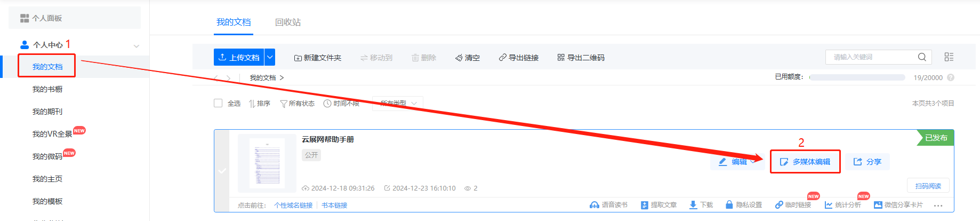Switch to the list view layout icon
The height and width of the screenshot is (221, 980).
tap(949, 57)
